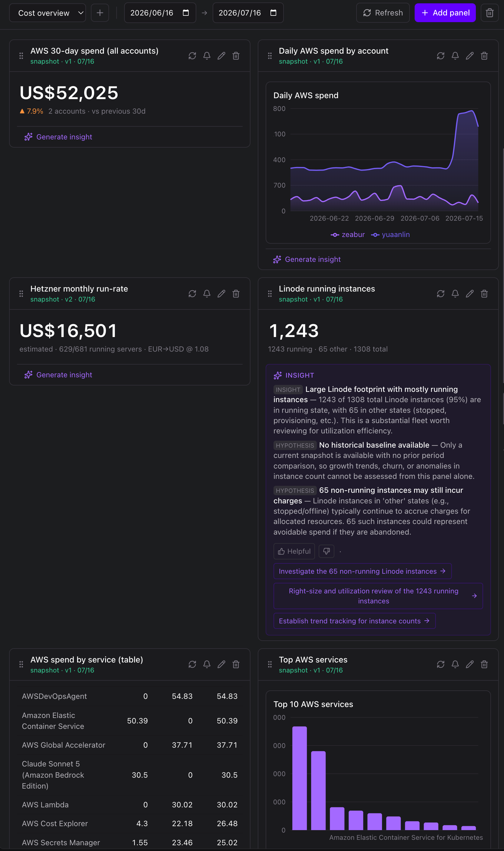Screen dimensions: 504x851
Task: Click the top toolbar delete dashboard trash icon
Action: 489,13
